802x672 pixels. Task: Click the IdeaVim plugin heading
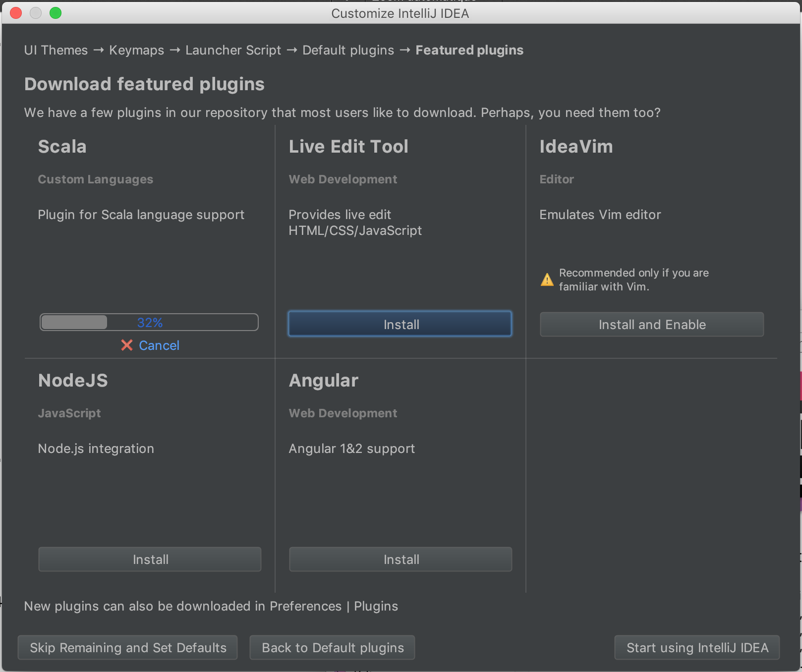(x=576, y=147)
